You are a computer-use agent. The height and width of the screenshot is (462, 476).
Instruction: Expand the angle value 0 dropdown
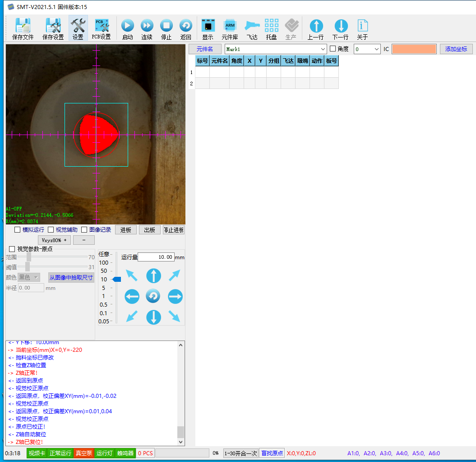point(376,49)
